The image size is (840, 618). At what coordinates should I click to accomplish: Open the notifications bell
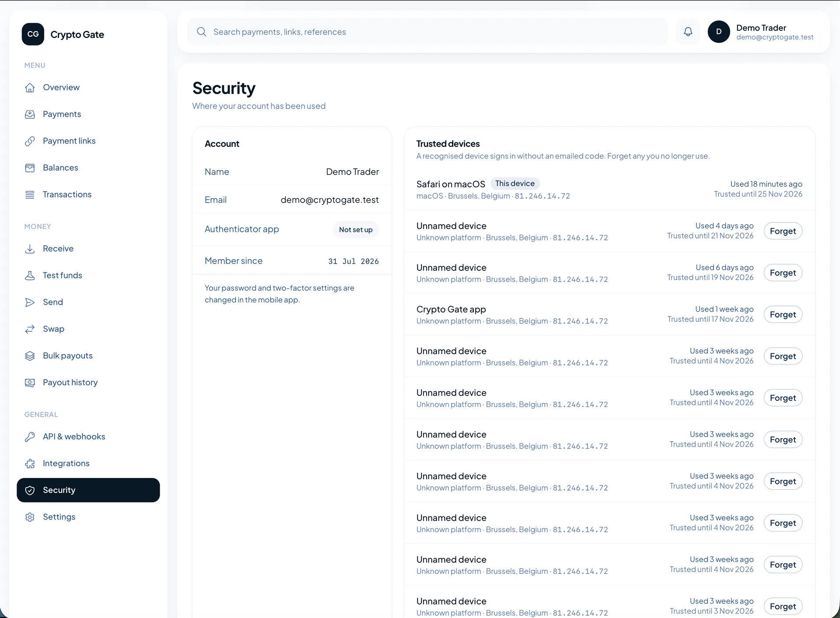(x=688, y=32)
